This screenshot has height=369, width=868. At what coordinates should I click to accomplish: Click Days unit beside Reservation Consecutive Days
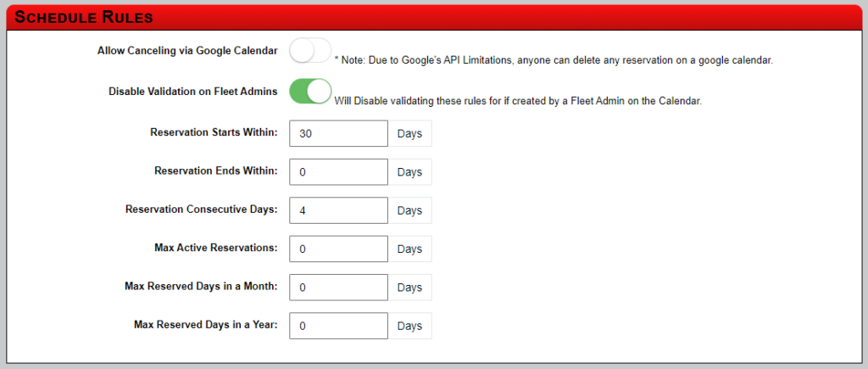point(409,210)
